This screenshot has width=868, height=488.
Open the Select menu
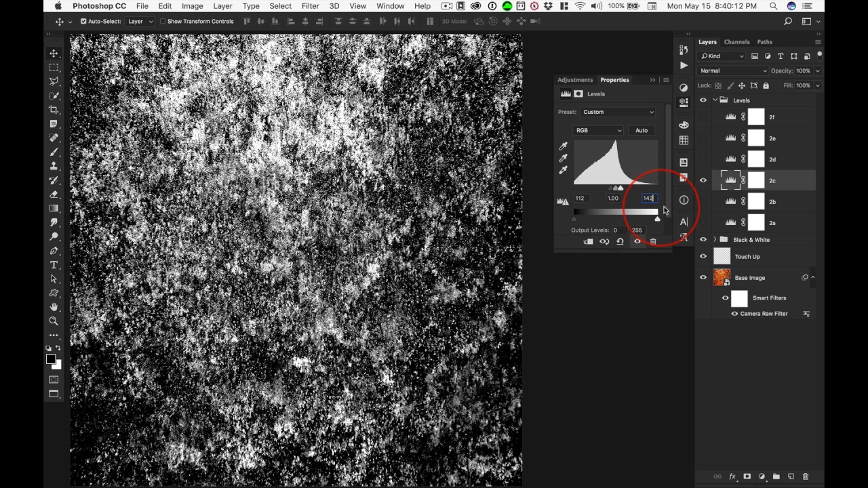point(281,6)
